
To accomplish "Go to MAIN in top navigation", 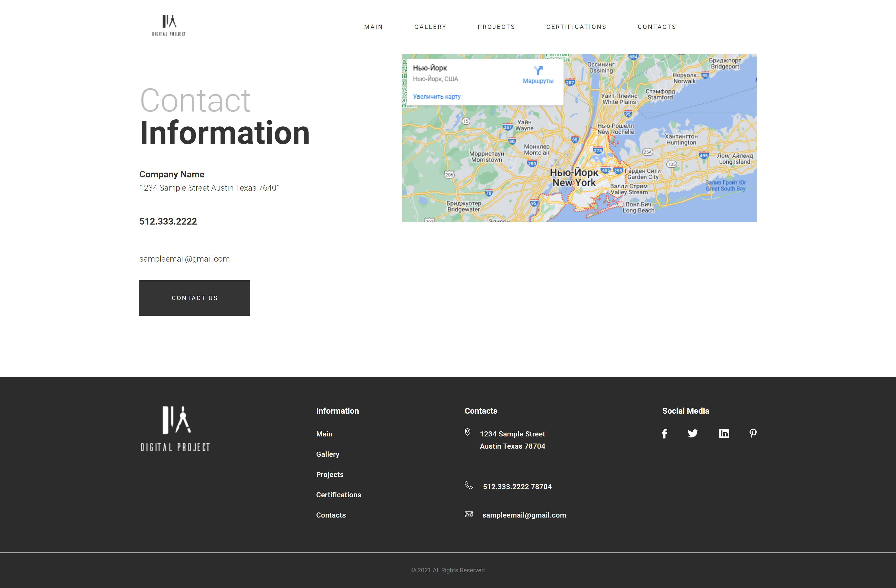I will 374,27.
